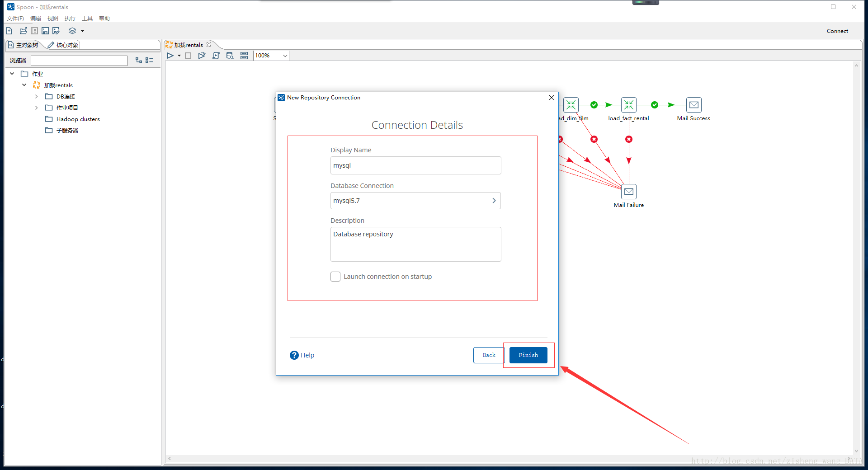This screenshot has width=868, height=470.
Task: Collapse the 作业 tree node
Action: [x=12, y=74]
